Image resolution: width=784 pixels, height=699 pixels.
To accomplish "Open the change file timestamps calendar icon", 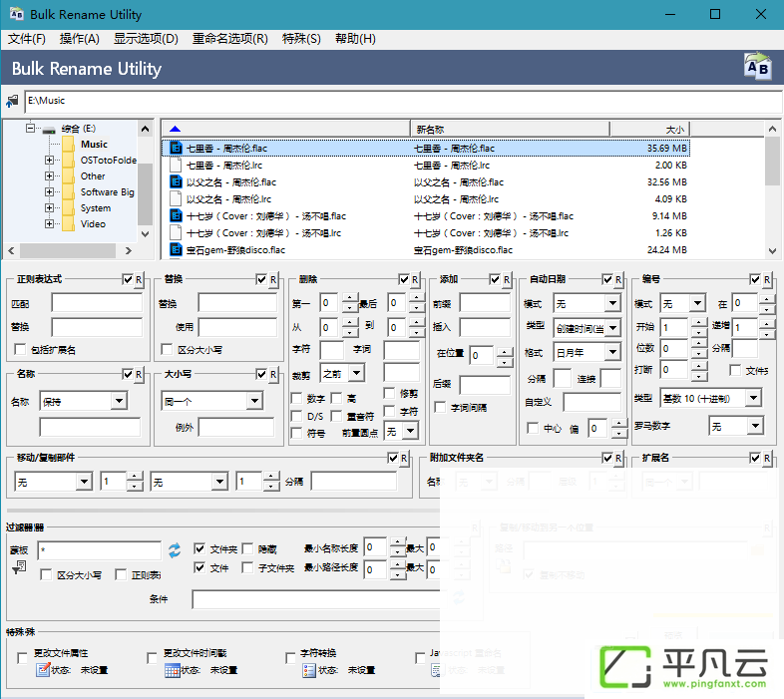I will (x=173, y=670).
